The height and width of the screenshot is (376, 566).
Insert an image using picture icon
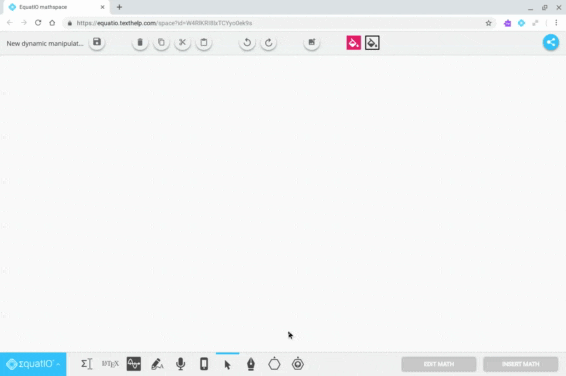(x=312, y=43)
